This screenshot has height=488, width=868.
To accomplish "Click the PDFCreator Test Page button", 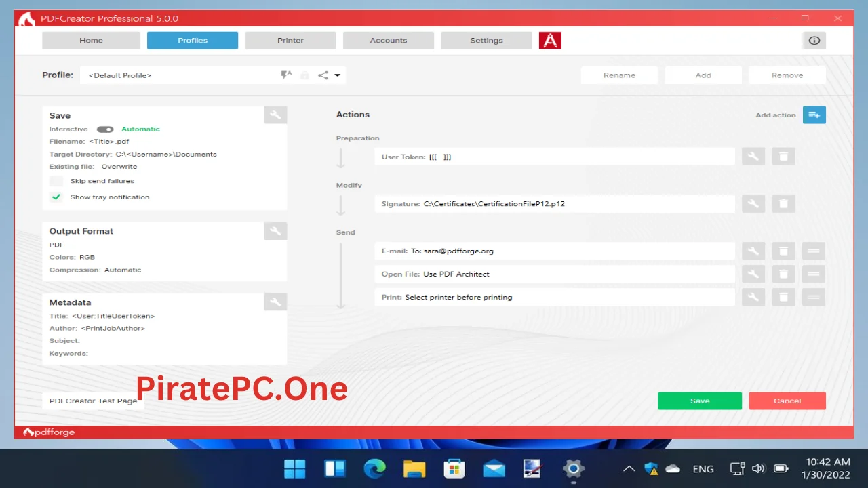I will click(x=93, y=401).
